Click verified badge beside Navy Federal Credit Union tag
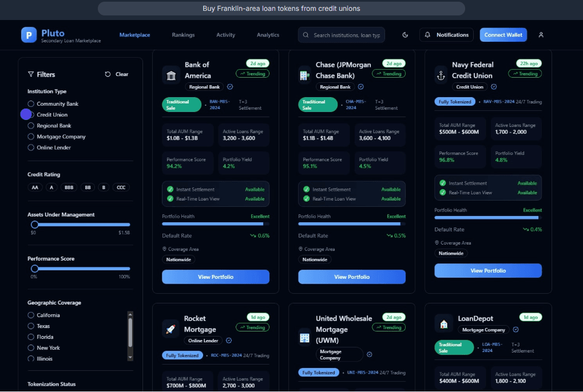Viewport: 583px width, 392px height. point(494,87)
